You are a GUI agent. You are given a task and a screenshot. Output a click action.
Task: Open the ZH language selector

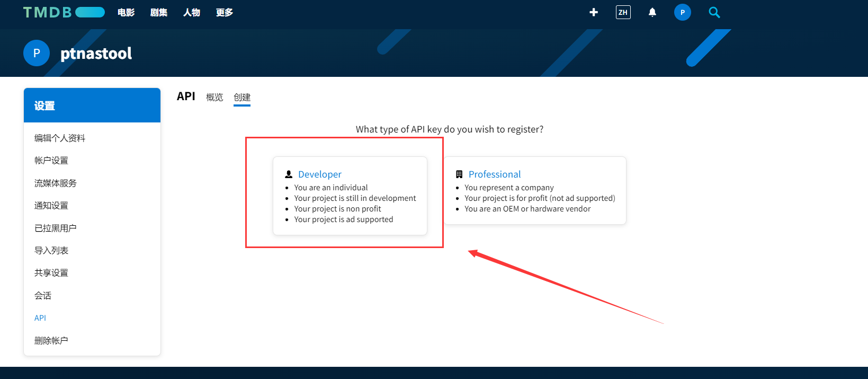click(623, 12)
